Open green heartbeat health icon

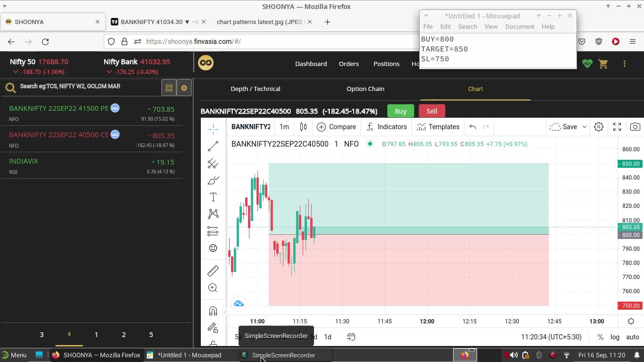click(x=587, y=64)
